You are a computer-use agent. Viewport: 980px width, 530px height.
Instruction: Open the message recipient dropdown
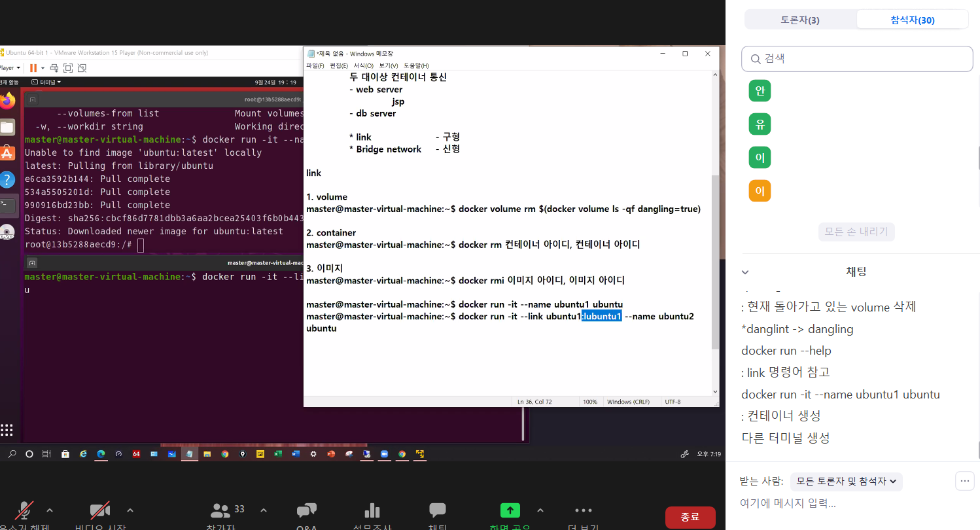point(846,482)
